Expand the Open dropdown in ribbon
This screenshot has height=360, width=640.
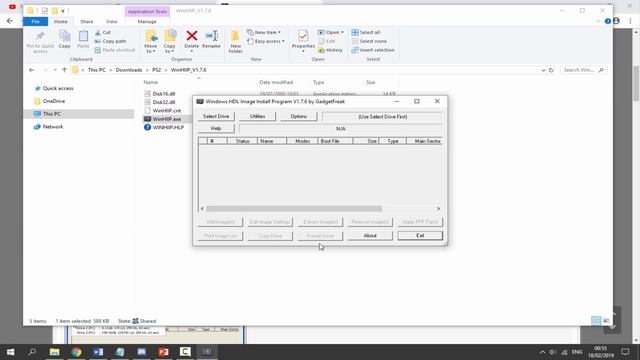click(x=331, y=32)
